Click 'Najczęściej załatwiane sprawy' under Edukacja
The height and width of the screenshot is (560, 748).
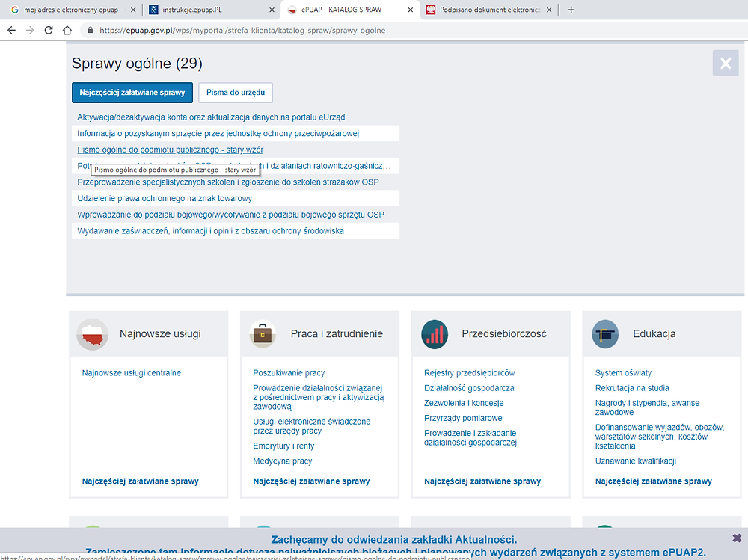(654, 481)
